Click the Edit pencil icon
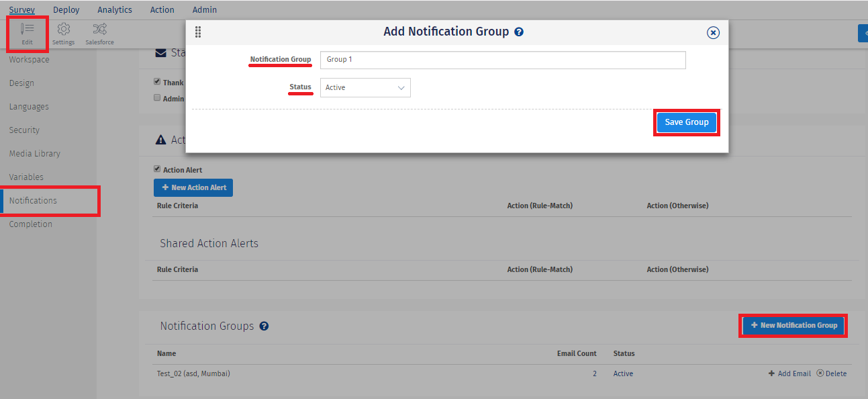Viewport: 868px width, 399px height. (27, 30)
